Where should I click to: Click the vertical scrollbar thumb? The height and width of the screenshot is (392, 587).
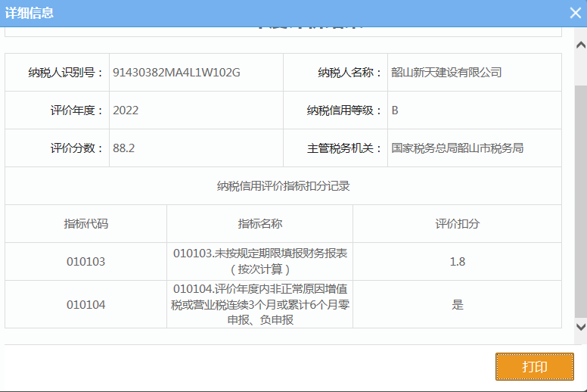[x=580, y=204]
